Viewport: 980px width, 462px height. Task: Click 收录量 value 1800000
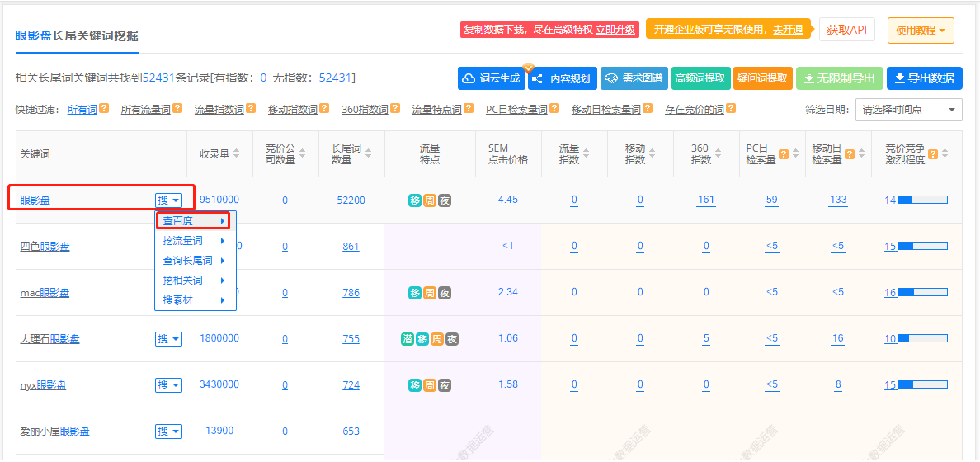(x=219, y=338)
